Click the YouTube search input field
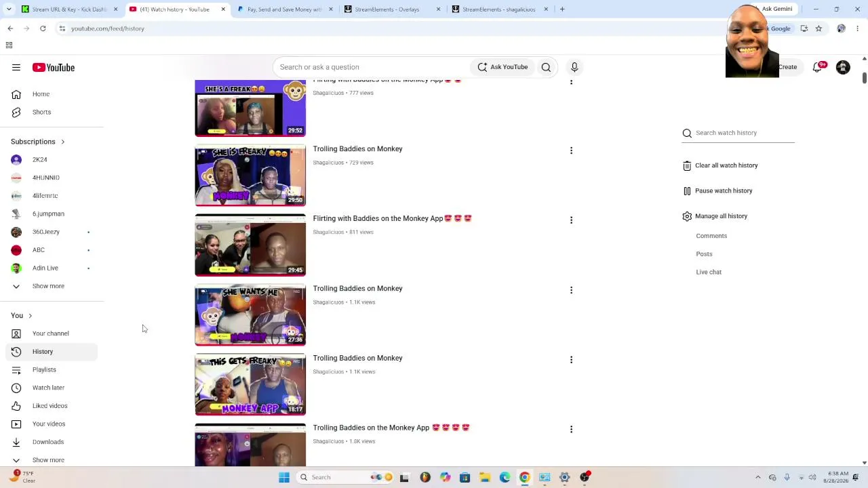The height and width of the screenshot is (488, 868). tap(372, 67)
